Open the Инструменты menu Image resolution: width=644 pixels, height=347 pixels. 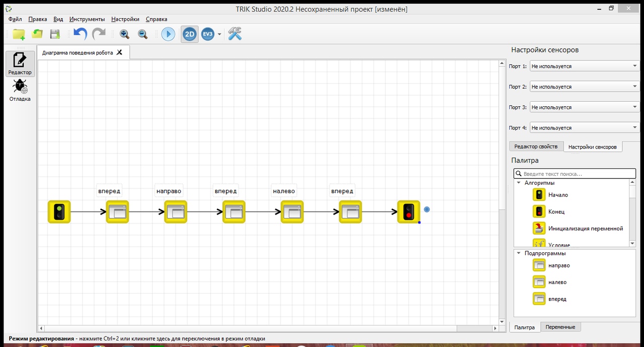click(87, 19)
